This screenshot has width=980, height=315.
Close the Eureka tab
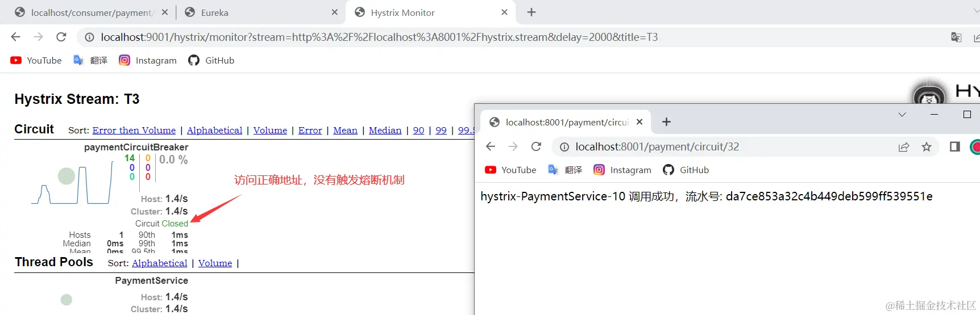click(334, 12)
